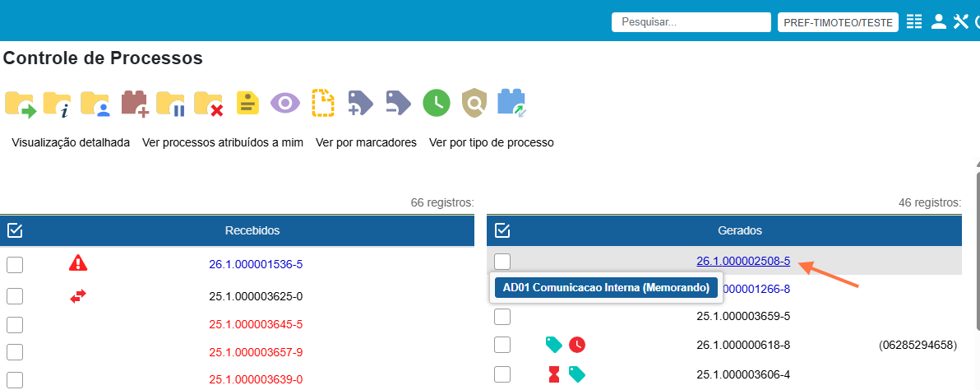The height and width of the screenshot is (390, 980).
Task: Select Ver por tipo de processo filter
Action: tap(492, 142)
